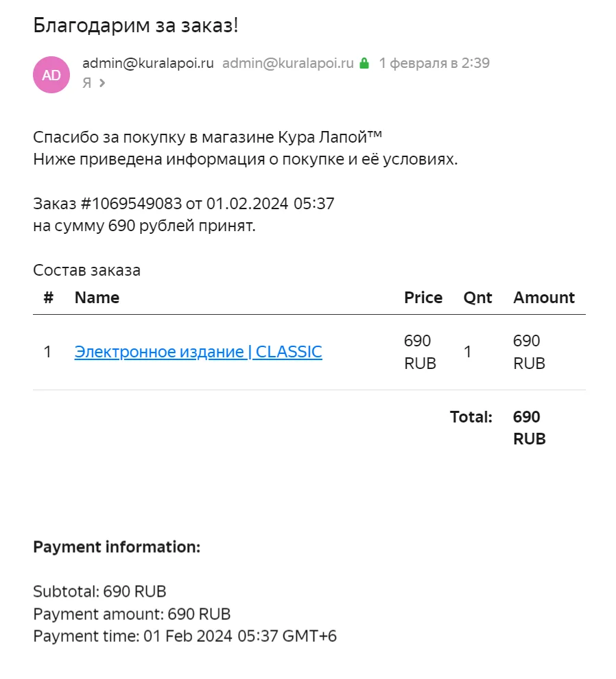This screenshot has width=616, height=679.
Task: Expand recipient details chevron next to Я
Action: point(102,83)
